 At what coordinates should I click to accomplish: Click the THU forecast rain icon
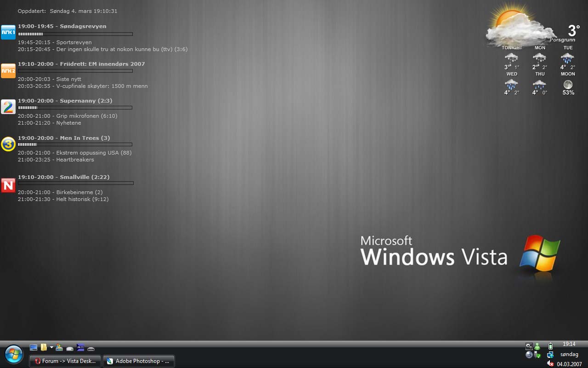[539, 84]
